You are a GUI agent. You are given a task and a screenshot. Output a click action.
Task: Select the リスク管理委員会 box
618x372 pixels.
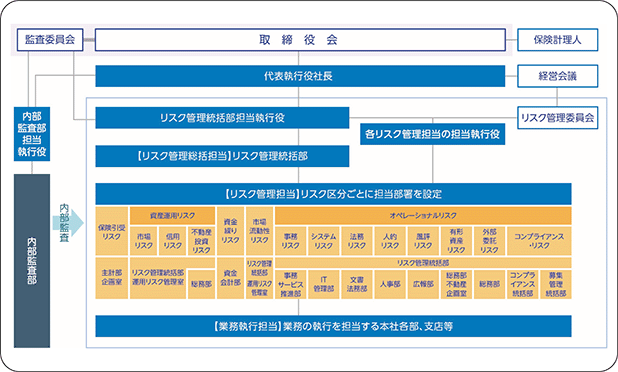[x=557, y=118]
